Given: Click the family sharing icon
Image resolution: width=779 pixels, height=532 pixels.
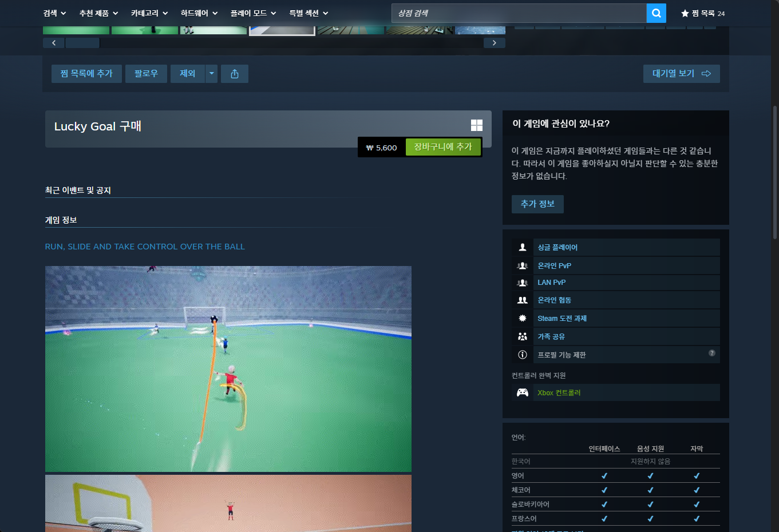Looking at the screenshot, I should coord(523,336).
